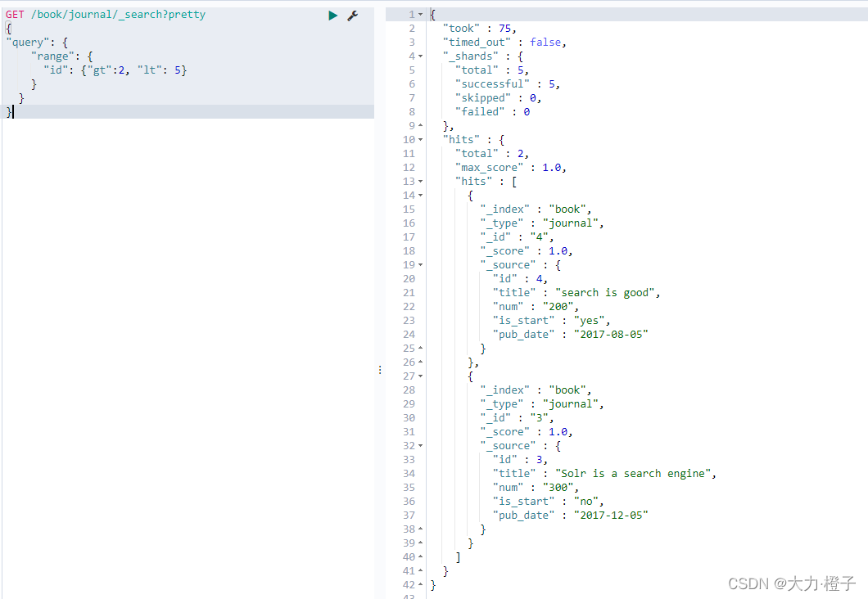Click the "_id" : "4" line
Viewport: 868px width, 599px height.
tap(517, 237)
